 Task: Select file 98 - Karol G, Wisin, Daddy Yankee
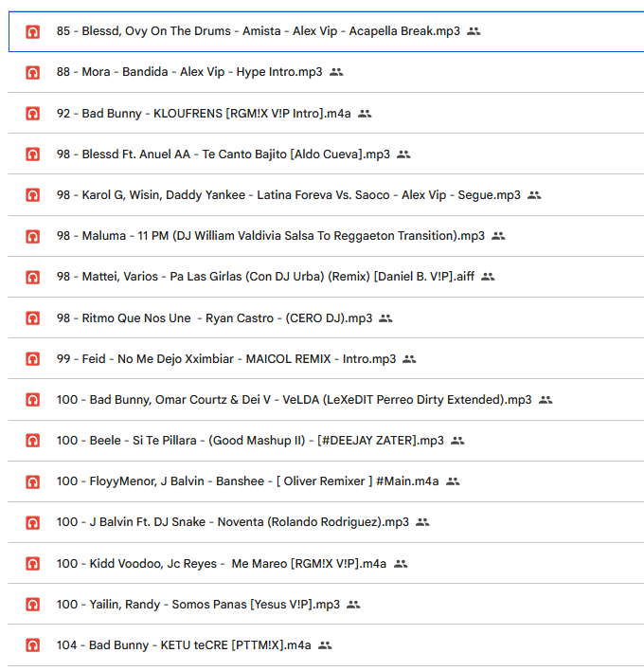point(327,195)
